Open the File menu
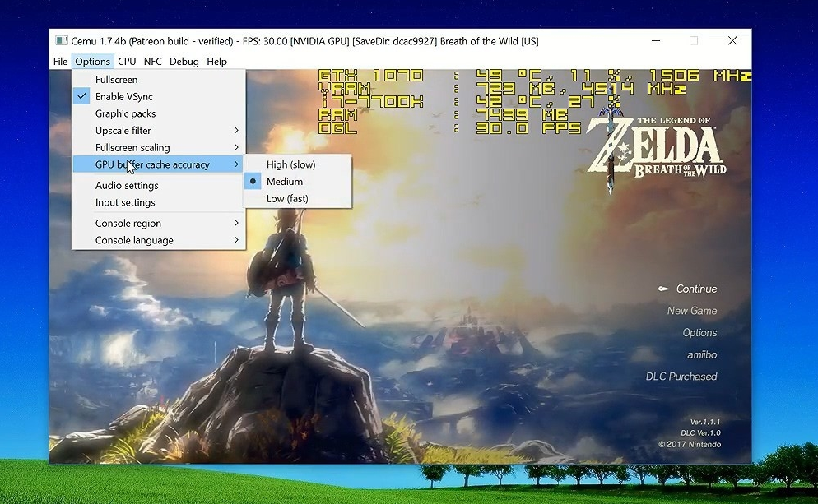Image resolution: width=818 pixels, height=504 pixels. 60,62
